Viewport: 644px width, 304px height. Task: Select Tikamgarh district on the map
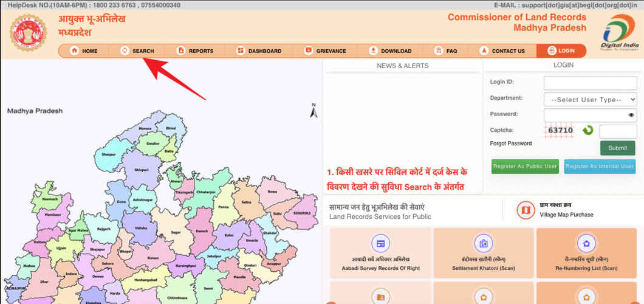(x=183, y=193)
